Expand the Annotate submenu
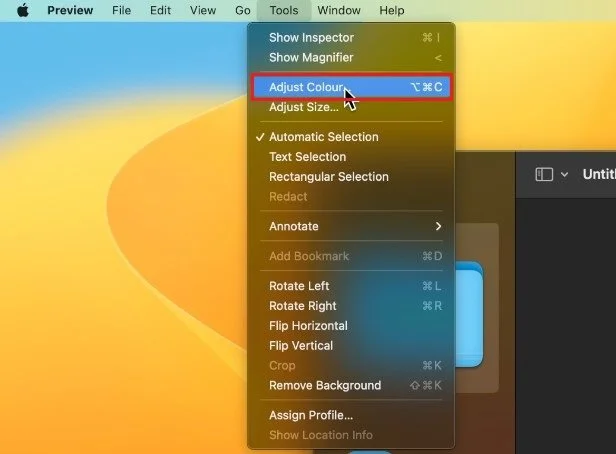Image resolution: width=616 pixels, height=454 pixels. [x=352, y=226]
